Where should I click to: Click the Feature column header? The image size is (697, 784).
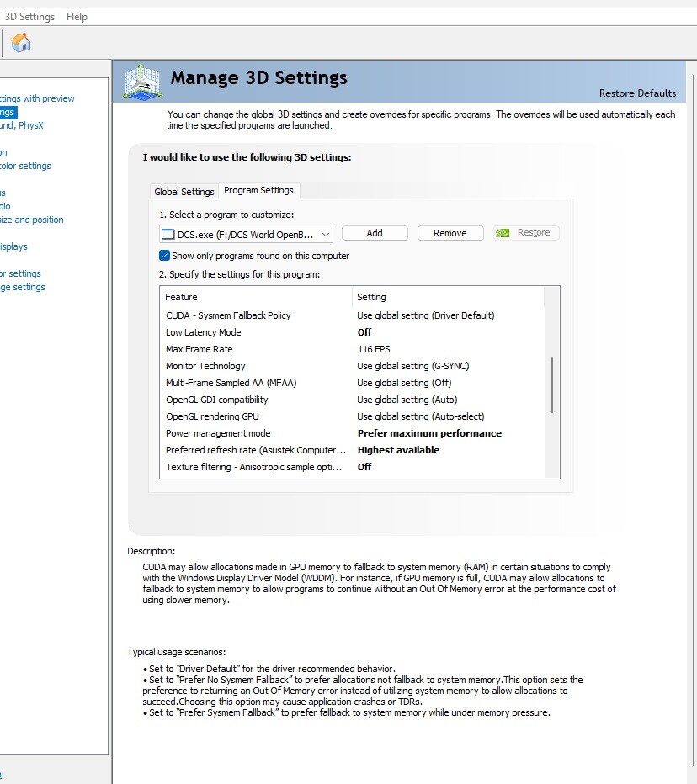[256, 297]
